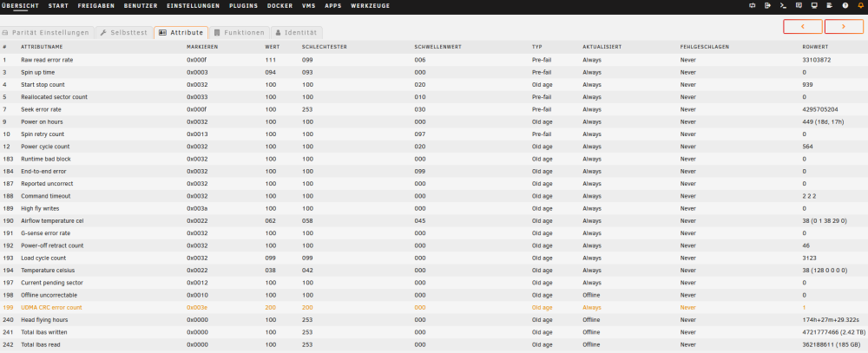The image size is (868, 353).
Task: Click raw value 449 (18d, 17h)
Action: click(823, 121)
